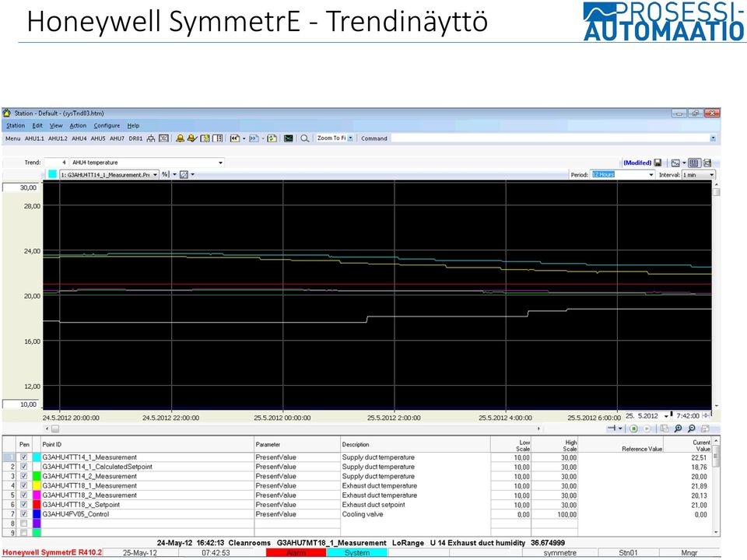
Task: Click the cyan pen color swatch above chart
Action: 52,175
